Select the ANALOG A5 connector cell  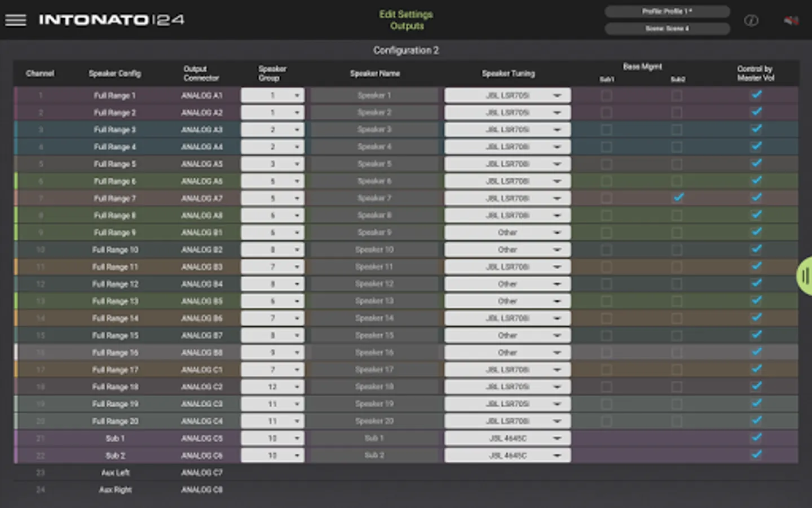201,164
